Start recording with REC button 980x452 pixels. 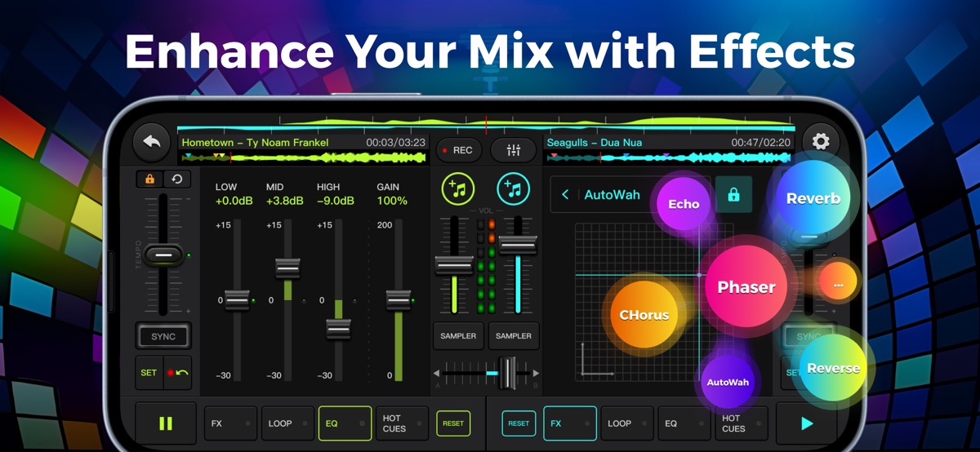click(457, 150)
